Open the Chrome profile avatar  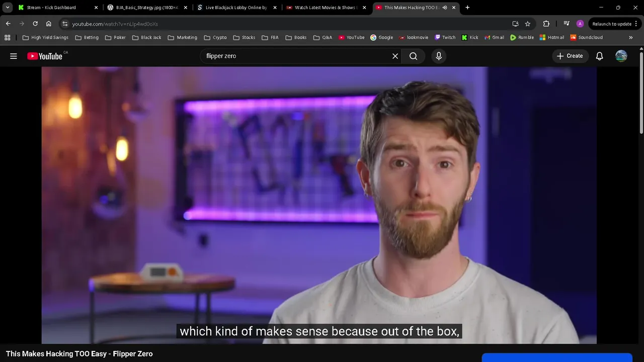point(580,24)
